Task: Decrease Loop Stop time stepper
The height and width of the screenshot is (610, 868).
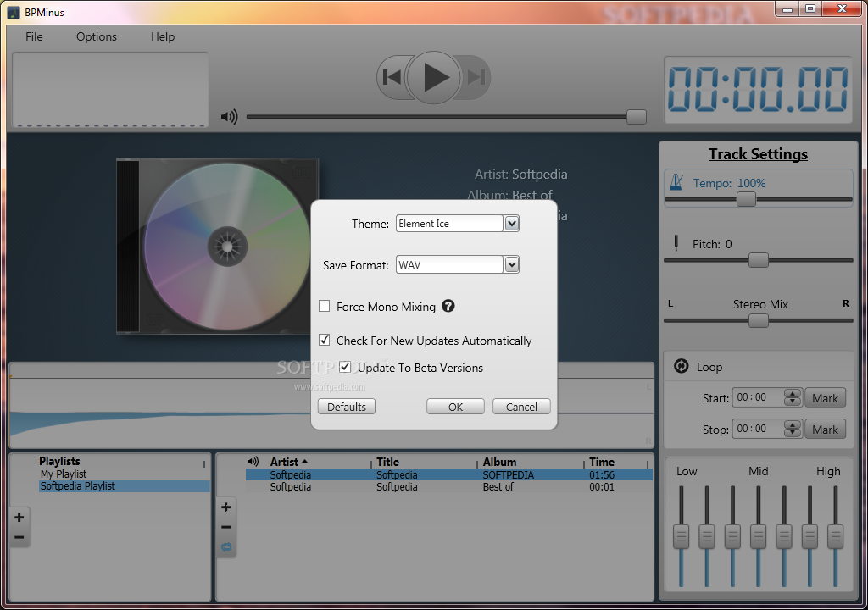Action: pyautogui.click(x=793, y=433)
